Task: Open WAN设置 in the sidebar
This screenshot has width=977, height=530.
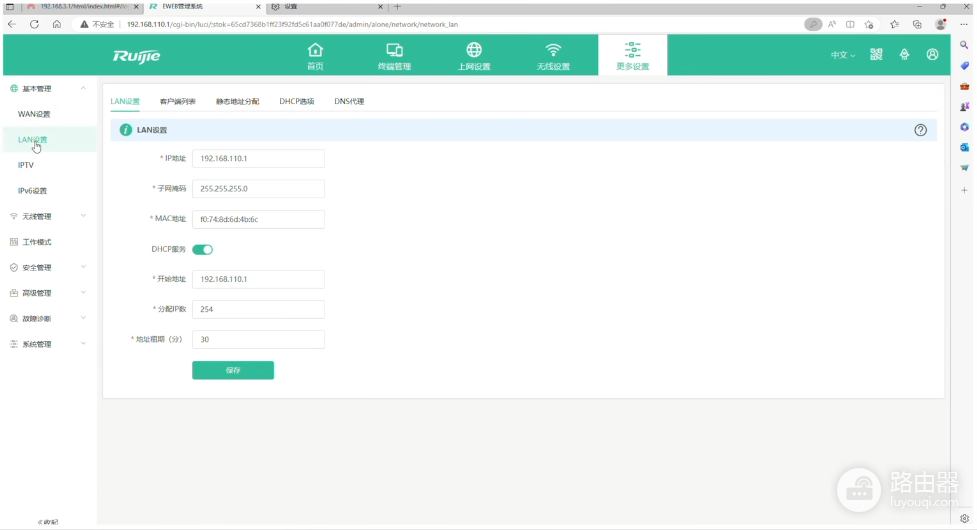Action: (x=34, y=114)
